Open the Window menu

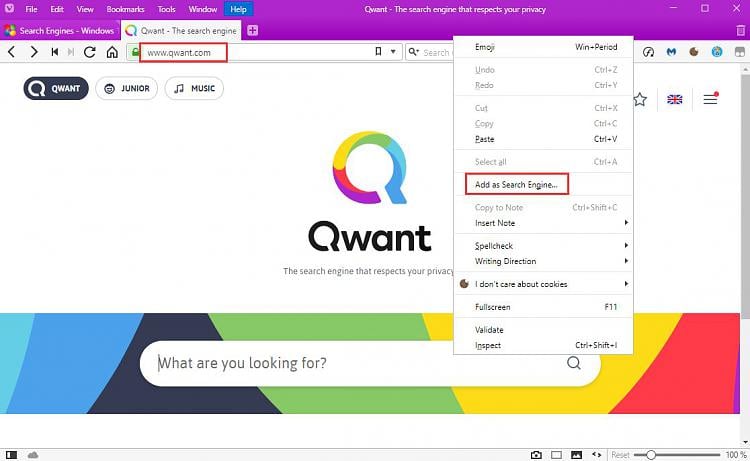coord(203,9)
